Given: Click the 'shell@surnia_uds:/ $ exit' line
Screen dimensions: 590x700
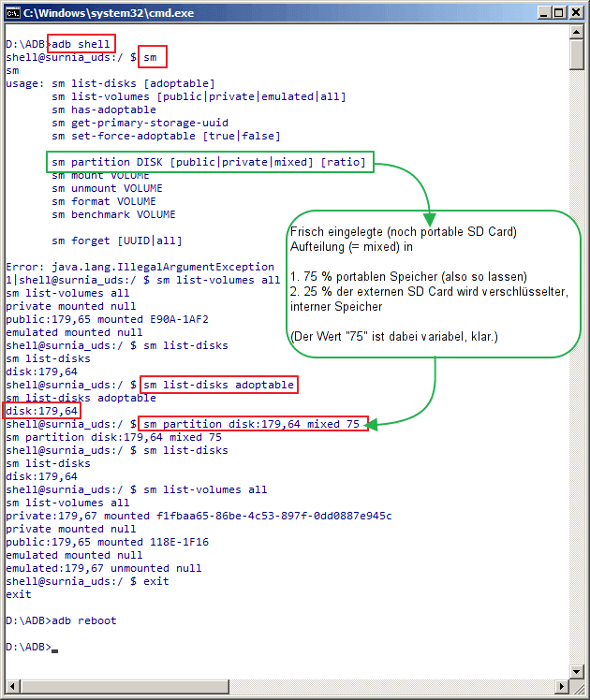Looking at the screenshot, I should point(87,581).
